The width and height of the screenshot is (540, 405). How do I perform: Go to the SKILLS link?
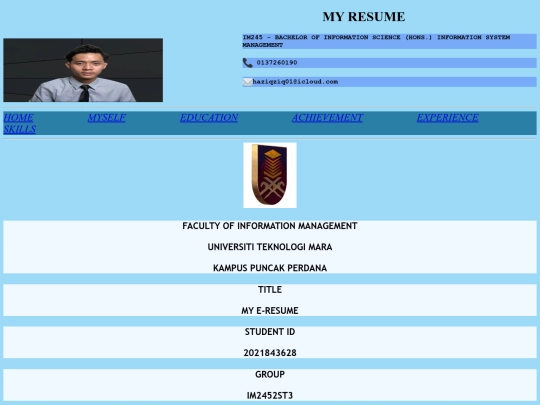click(20, 129)
